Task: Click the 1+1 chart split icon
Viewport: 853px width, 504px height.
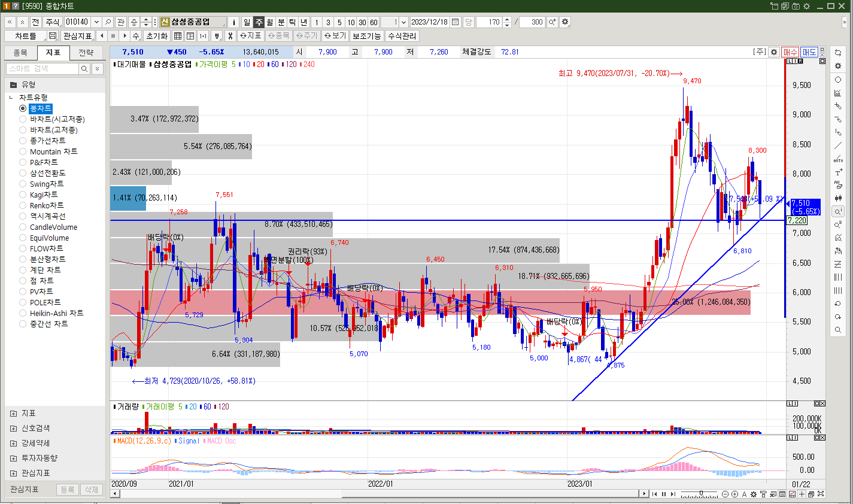Action: click(x=203, y=36)
